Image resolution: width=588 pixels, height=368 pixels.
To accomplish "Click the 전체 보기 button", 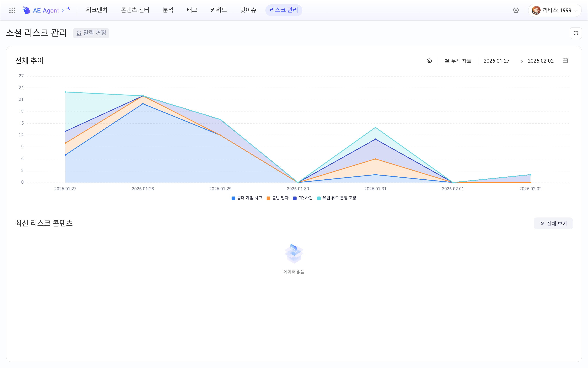I will 553,223.
